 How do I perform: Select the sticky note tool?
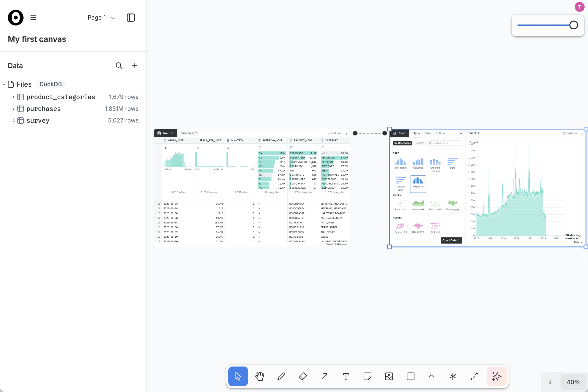[367, 376]
